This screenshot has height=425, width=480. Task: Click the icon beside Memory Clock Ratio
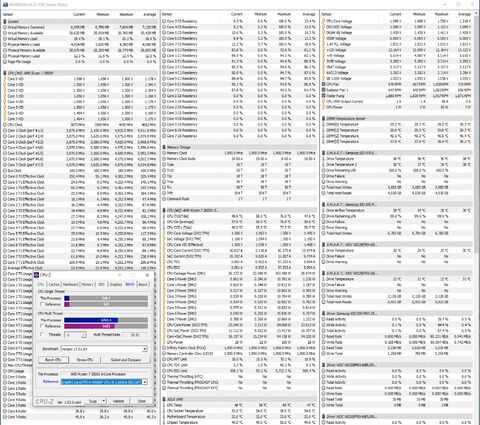[x=164, y=159]
